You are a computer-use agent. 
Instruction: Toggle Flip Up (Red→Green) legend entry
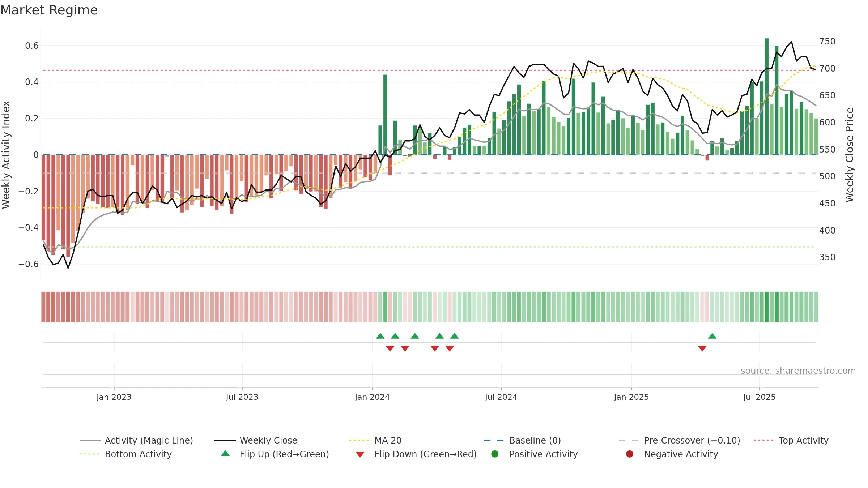[275, 454]
